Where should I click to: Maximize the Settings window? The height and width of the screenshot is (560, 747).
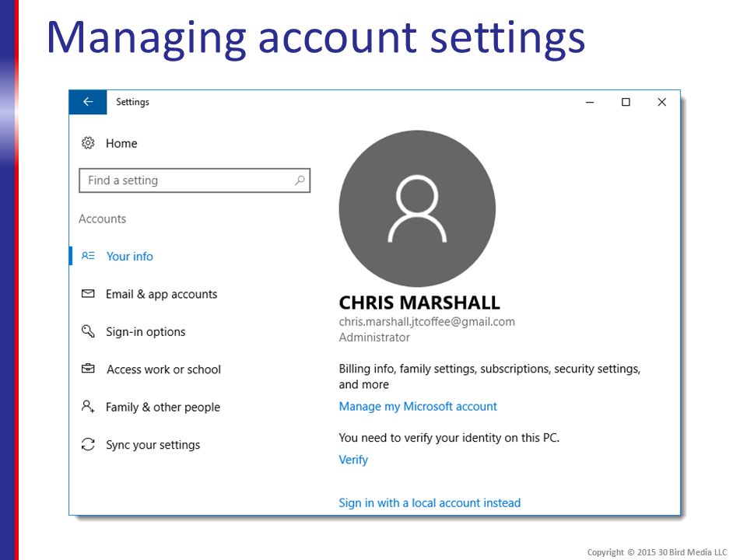pyautogui.click(x=626, y=102)
